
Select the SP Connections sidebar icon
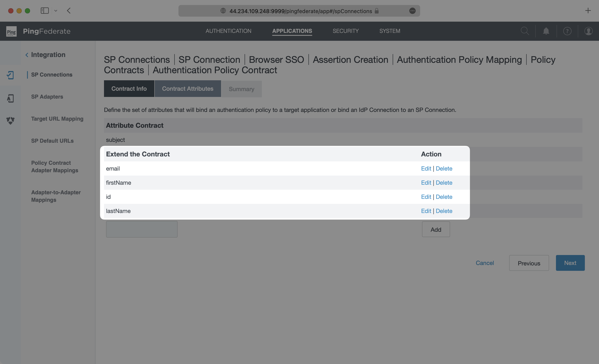click(10, 75)
